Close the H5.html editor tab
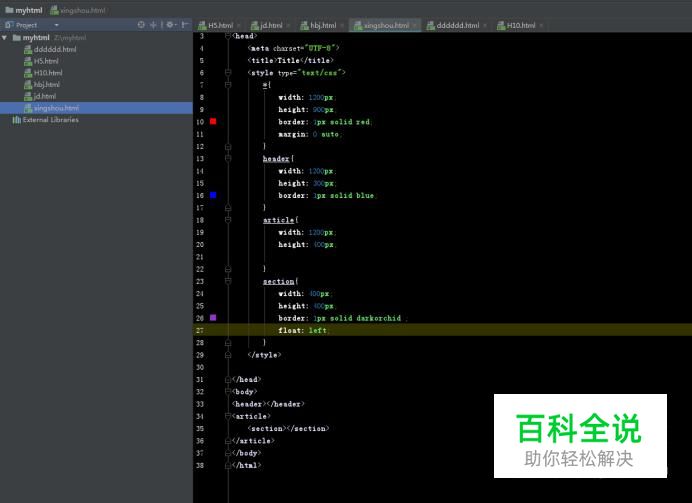This screenshot has height=503, width=692. tap(239, 26)
